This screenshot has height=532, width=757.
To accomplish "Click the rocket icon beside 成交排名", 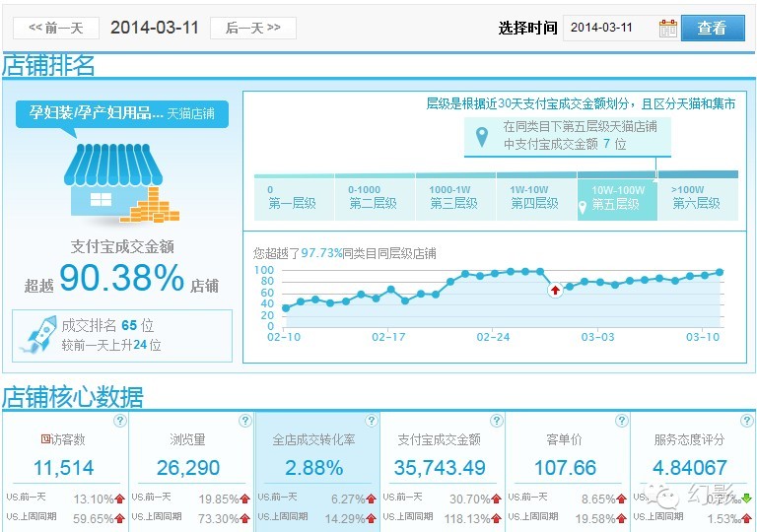I will 39,334.
